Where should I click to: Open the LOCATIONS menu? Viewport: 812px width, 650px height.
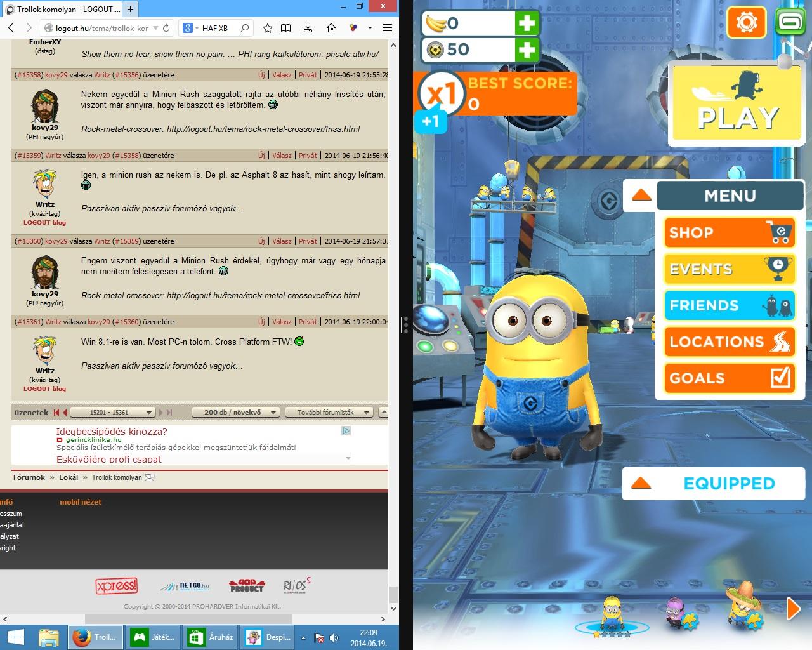[x=730, y=342]
